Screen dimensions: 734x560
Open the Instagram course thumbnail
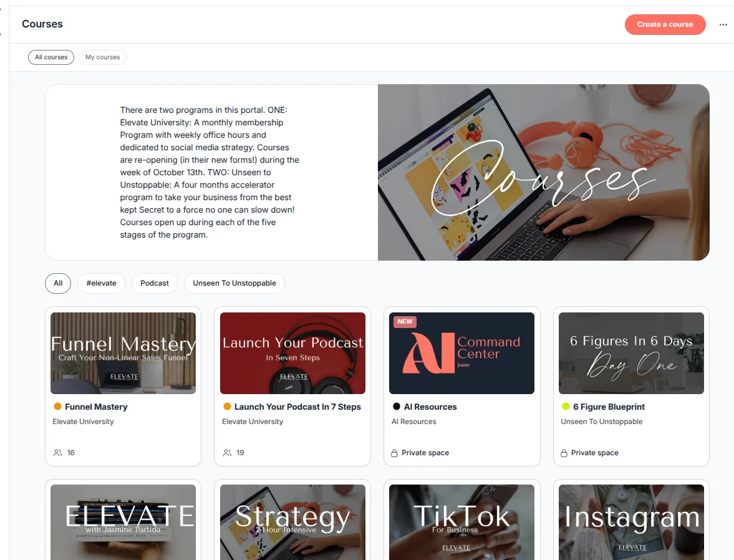[x=631, y=522]
